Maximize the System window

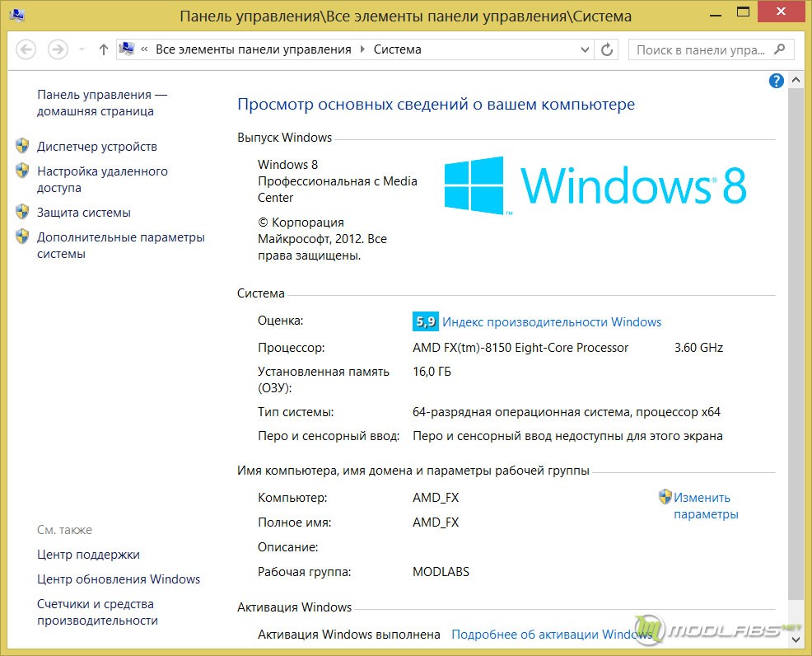click(x=743, y=12)
